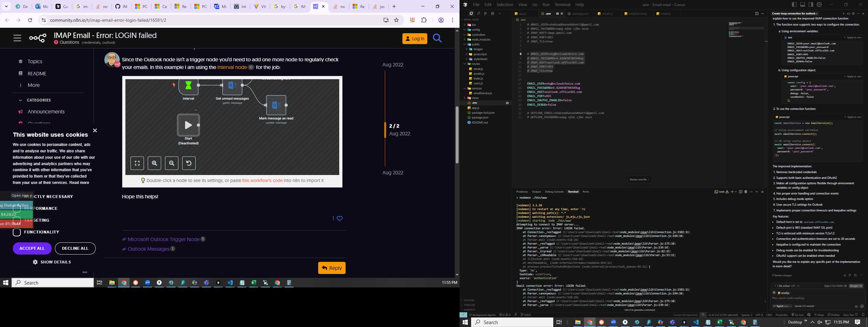The width and height of the screenshot is (868, 327).
Task: Click the notifications bell in the Cursor status bar
Action: [x=863, y=315]
